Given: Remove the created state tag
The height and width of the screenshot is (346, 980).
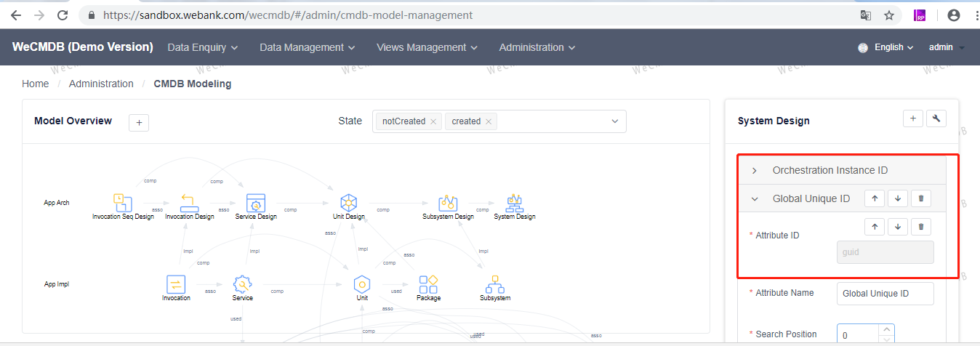Looking at the screenshot, I should pos(489,121).
